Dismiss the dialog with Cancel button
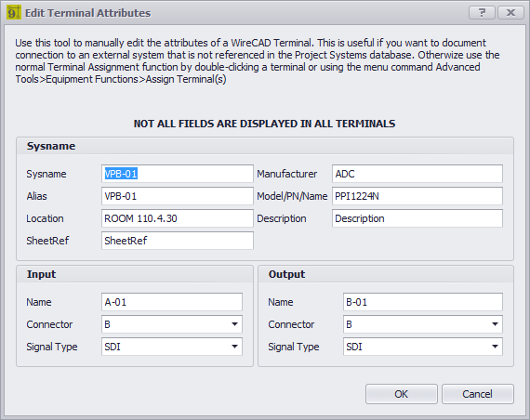 (478, 394)
